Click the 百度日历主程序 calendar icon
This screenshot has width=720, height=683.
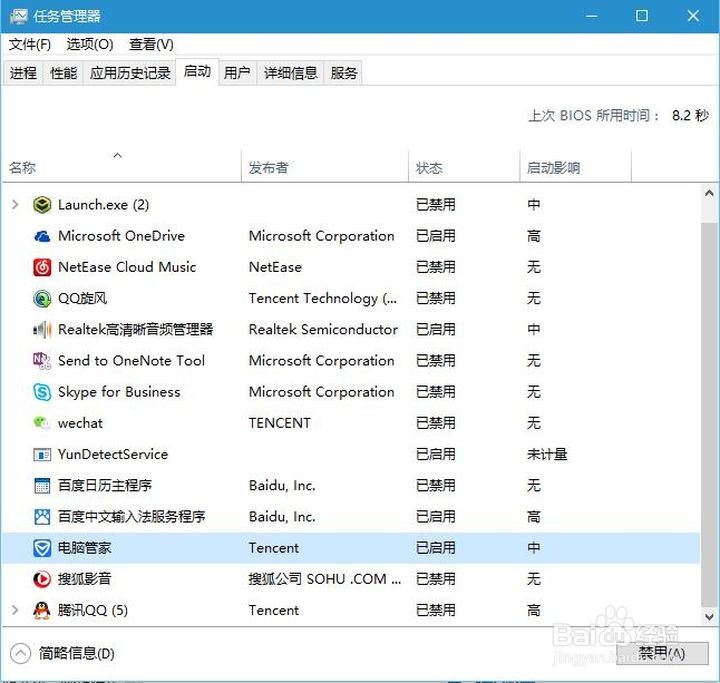click(x=42, y=485)
